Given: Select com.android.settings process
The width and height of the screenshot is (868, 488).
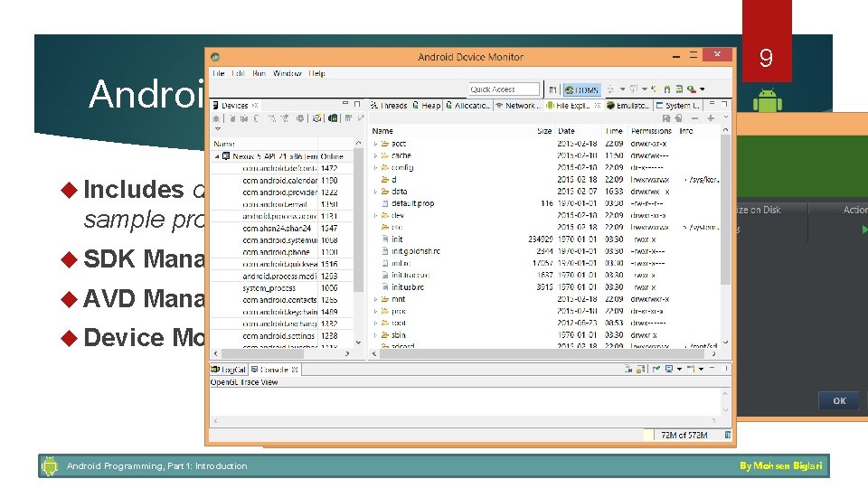Looking at the screenshot, I should click(x=278, y=336).
